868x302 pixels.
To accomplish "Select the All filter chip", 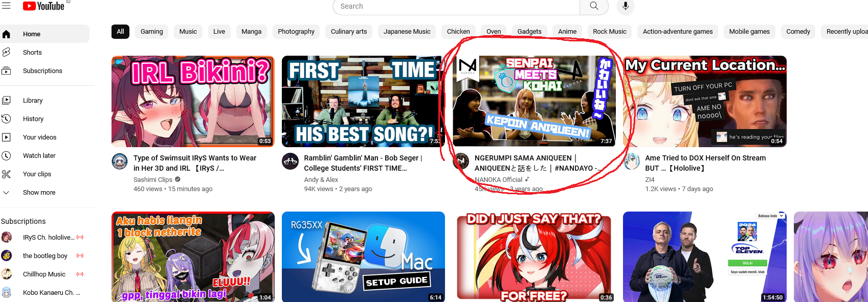I will coord(120,32).
